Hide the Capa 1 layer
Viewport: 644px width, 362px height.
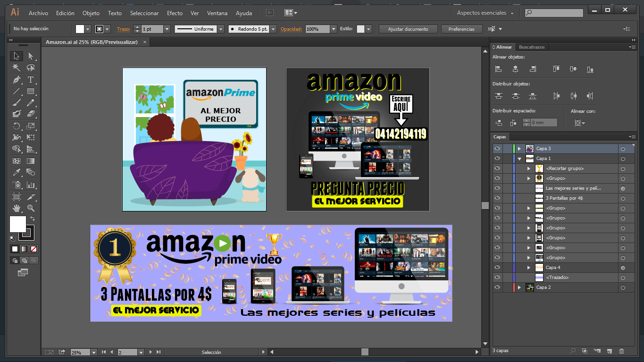click(497, 158)
